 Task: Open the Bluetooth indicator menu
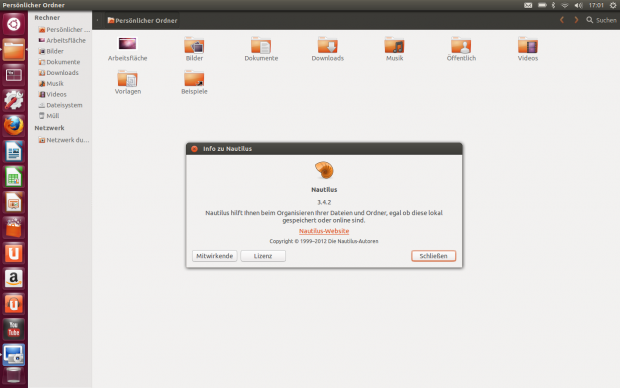pos(554,5)
